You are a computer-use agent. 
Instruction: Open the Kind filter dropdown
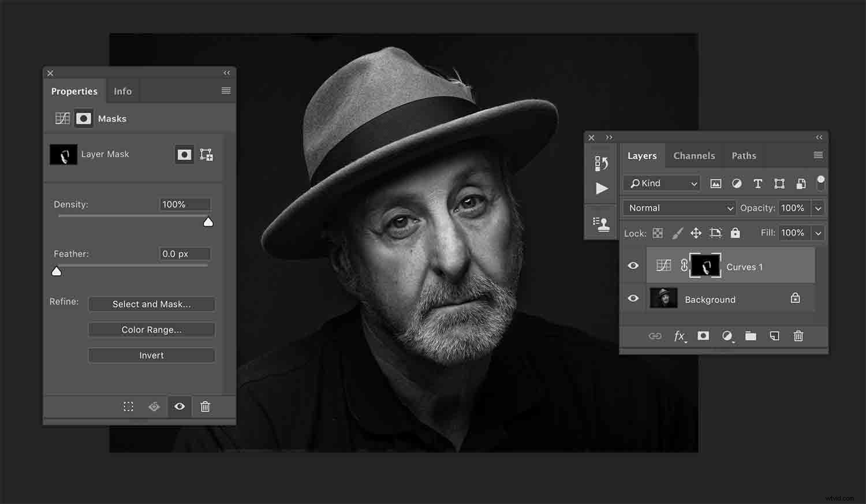(x=660, y=183)
